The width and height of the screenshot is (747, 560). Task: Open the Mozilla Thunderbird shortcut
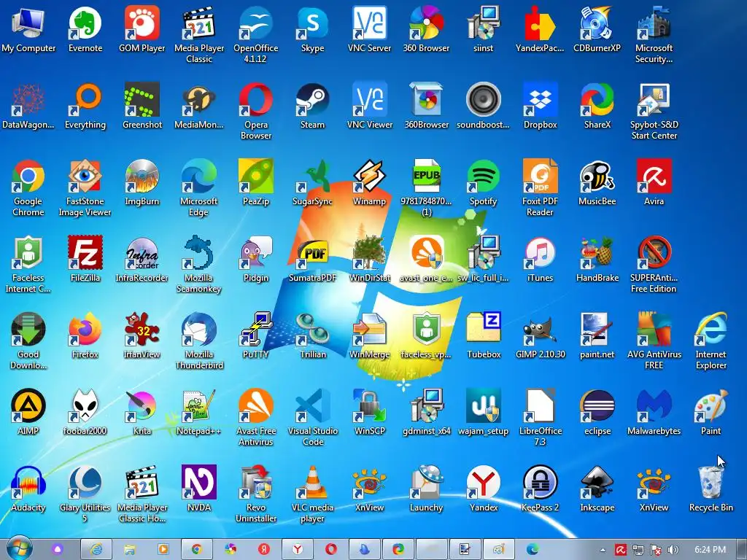click(x=198, y=341)
